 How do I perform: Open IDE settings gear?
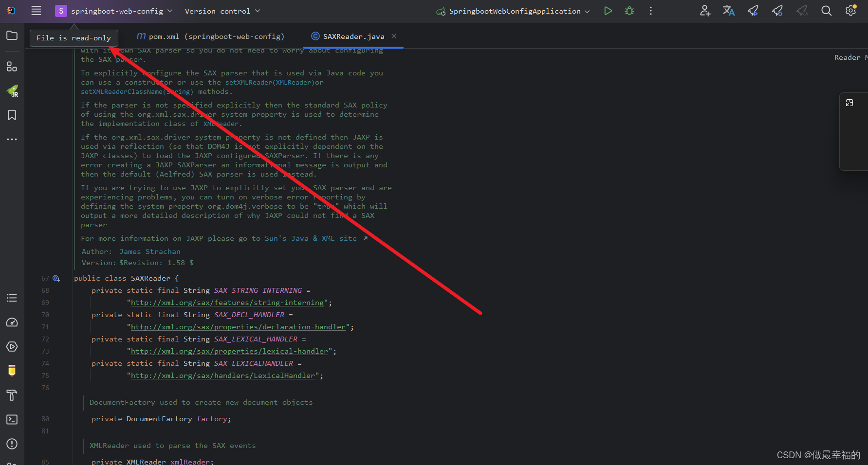tap(850, 11)
